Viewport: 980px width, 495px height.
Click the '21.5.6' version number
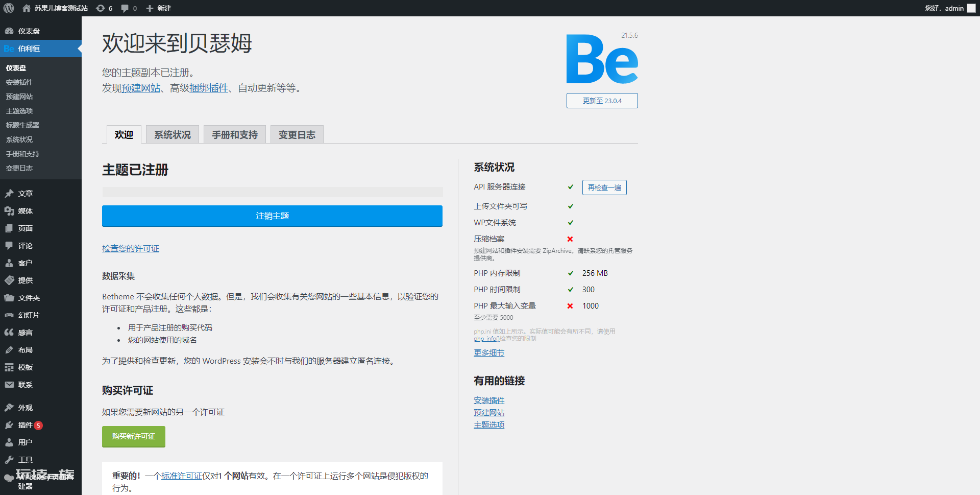coord(629,35)
